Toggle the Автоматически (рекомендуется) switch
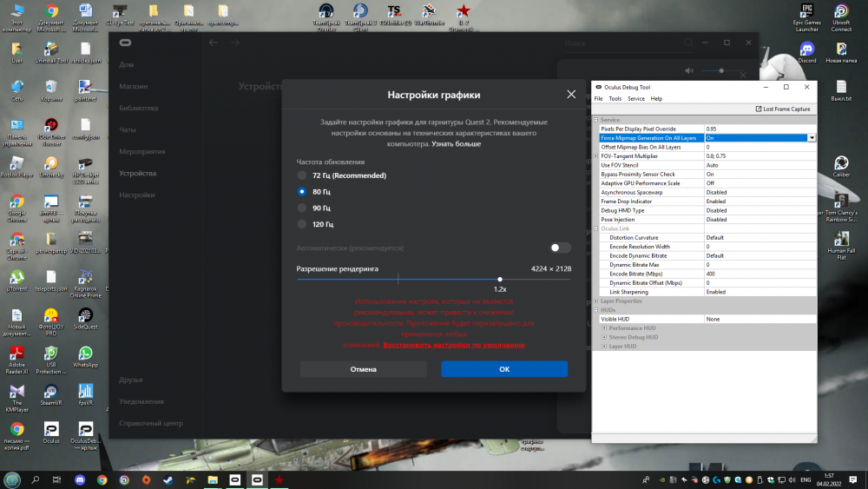868x489 pixels. (x=560, y=248)
